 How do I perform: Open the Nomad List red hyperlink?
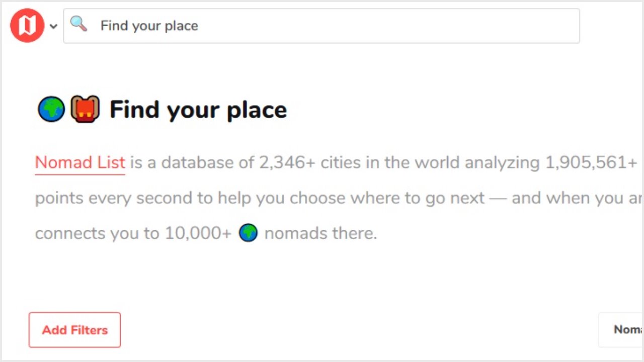pyautogui.click(x=80, y=163)
